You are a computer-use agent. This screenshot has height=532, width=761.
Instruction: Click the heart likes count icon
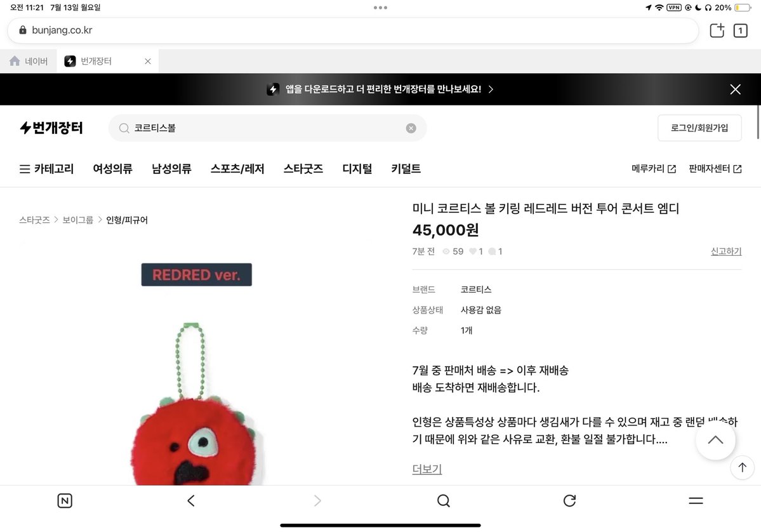473,251
